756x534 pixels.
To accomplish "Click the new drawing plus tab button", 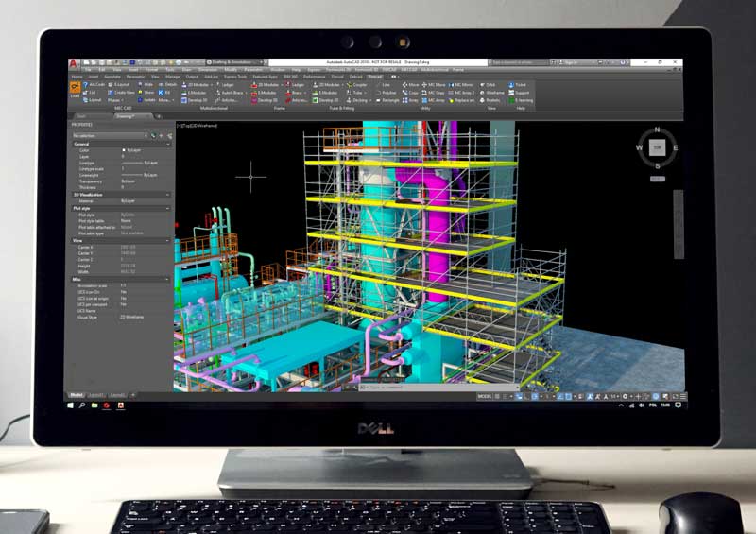I will [x=158, y=116].
